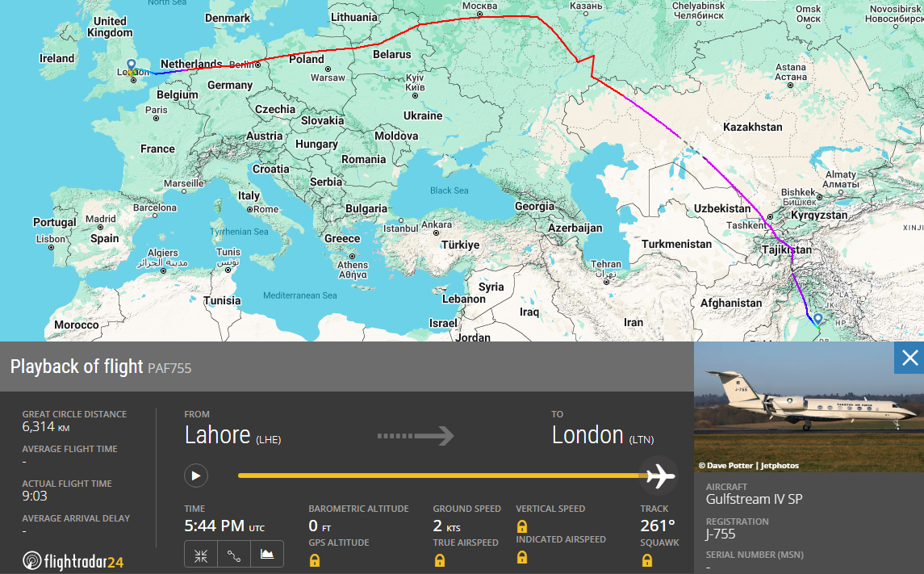Click the Turkmenistan label on the map

676,245
